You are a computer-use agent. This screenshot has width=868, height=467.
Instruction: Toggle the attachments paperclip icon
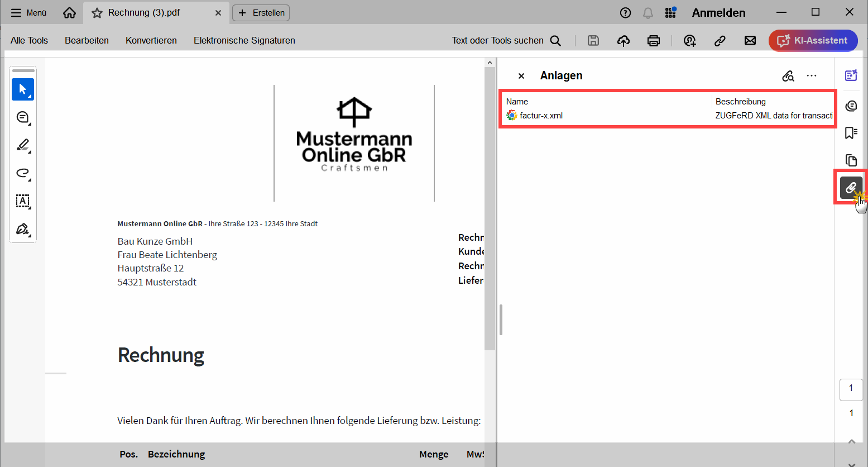[x=851, y=188]
